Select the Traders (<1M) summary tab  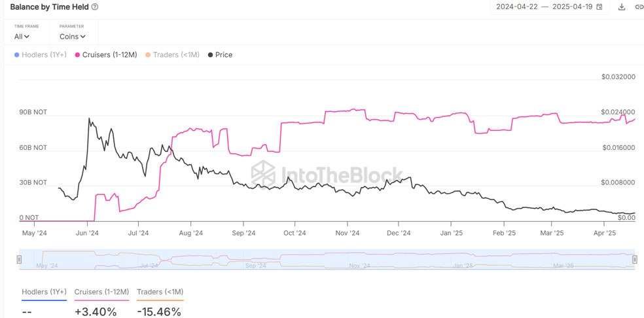pos(160,292)
